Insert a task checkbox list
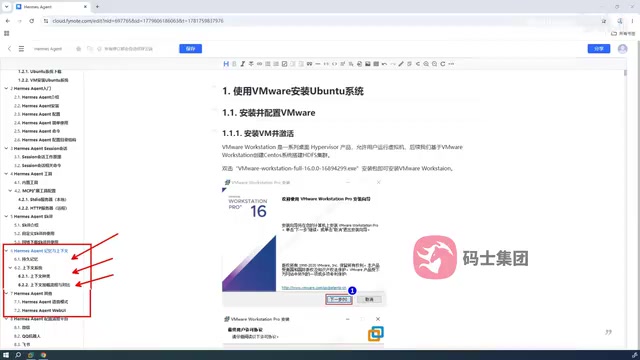Viewport: 640px width, 360px height. 284,64
